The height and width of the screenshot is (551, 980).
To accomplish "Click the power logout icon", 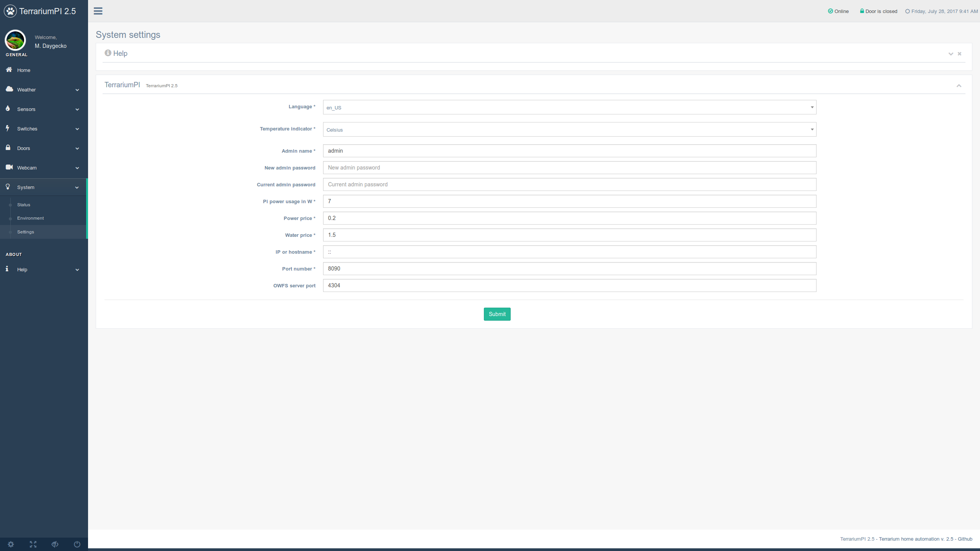I will 77,544.
